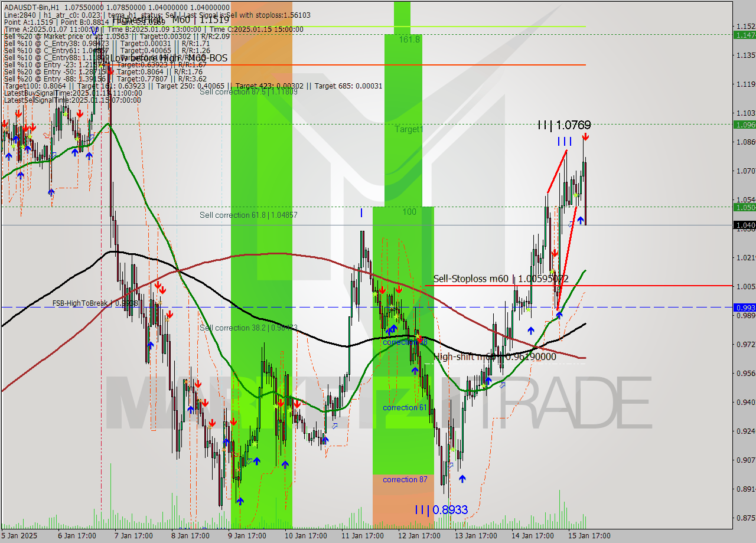Image resolution: width=756 pixels, height=543 pixels.
Task: Select the 'Sell correction 61.8 | 1.04857' label
Action: (x=249, y=215)
